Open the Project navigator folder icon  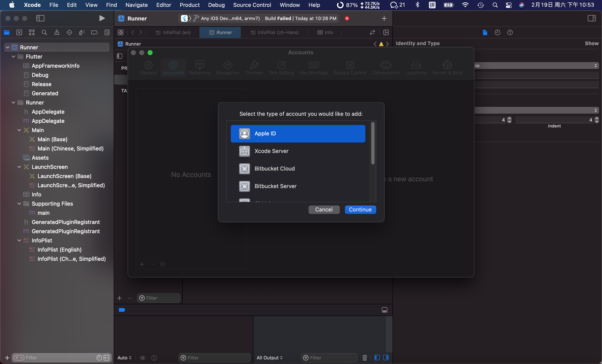point(7,32)
